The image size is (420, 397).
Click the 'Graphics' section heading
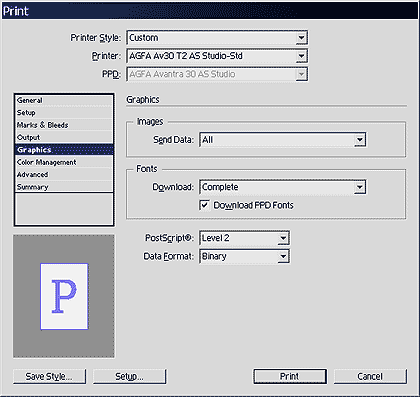tap(143, 100)
